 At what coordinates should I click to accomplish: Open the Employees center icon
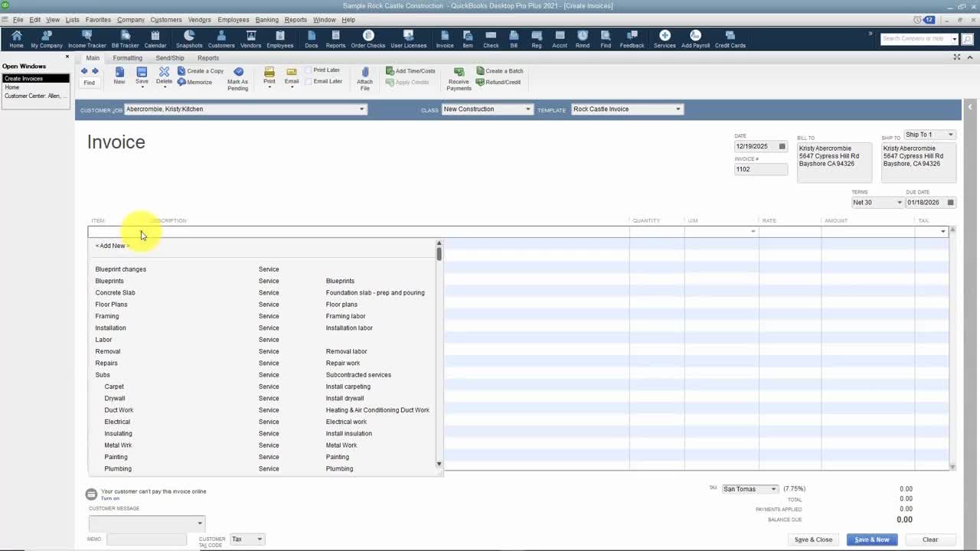[279, 39]
